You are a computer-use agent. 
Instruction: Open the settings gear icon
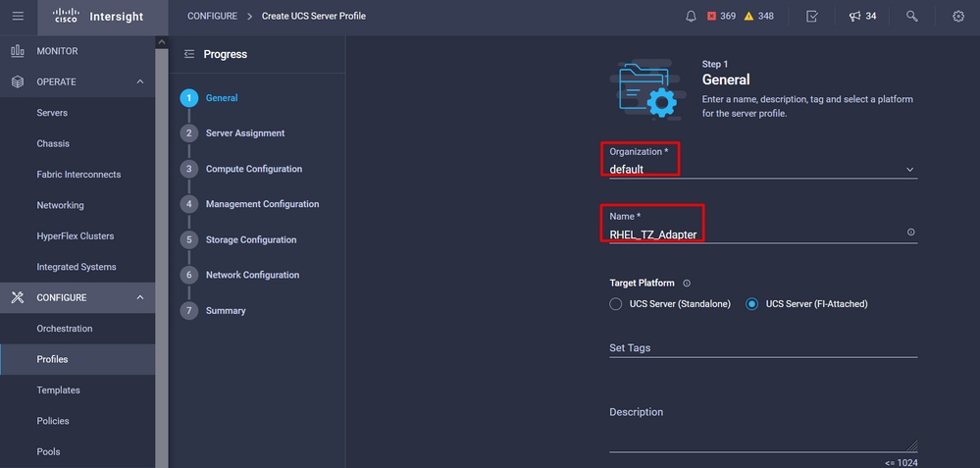pos(958,17)
